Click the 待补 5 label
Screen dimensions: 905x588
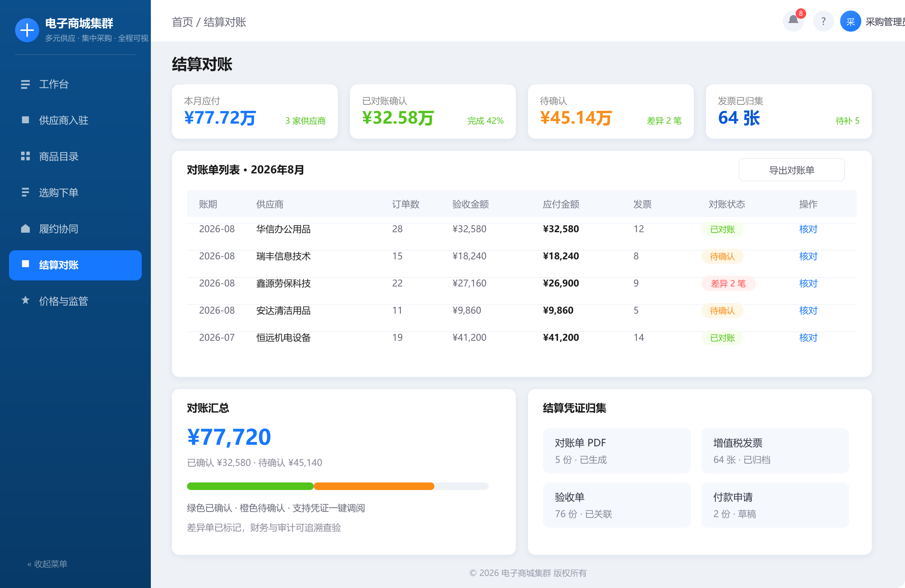(847, 121)
